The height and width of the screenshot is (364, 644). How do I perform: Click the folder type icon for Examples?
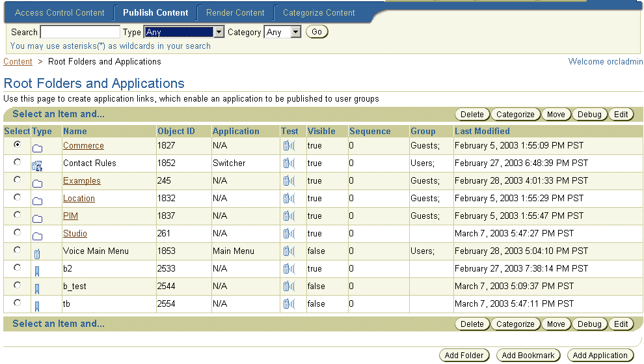(37, 184)
